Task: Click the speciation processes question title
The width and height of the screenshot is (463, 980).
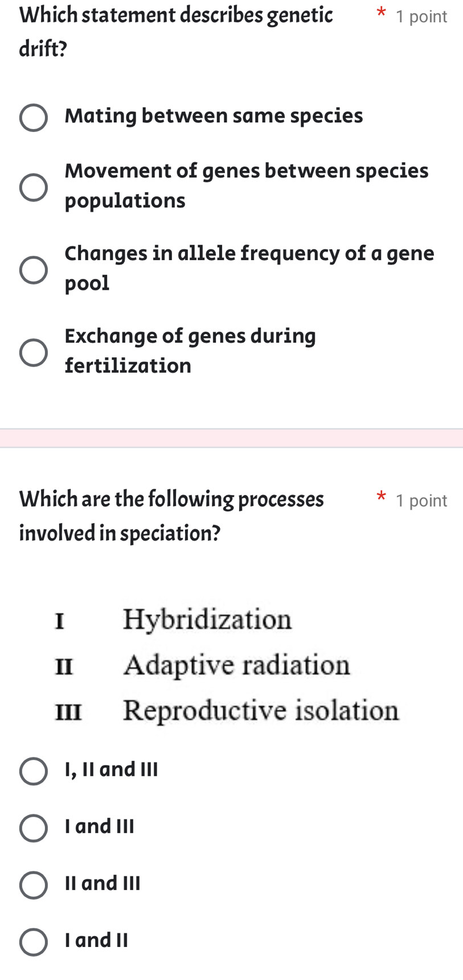Action: (171, 515)
